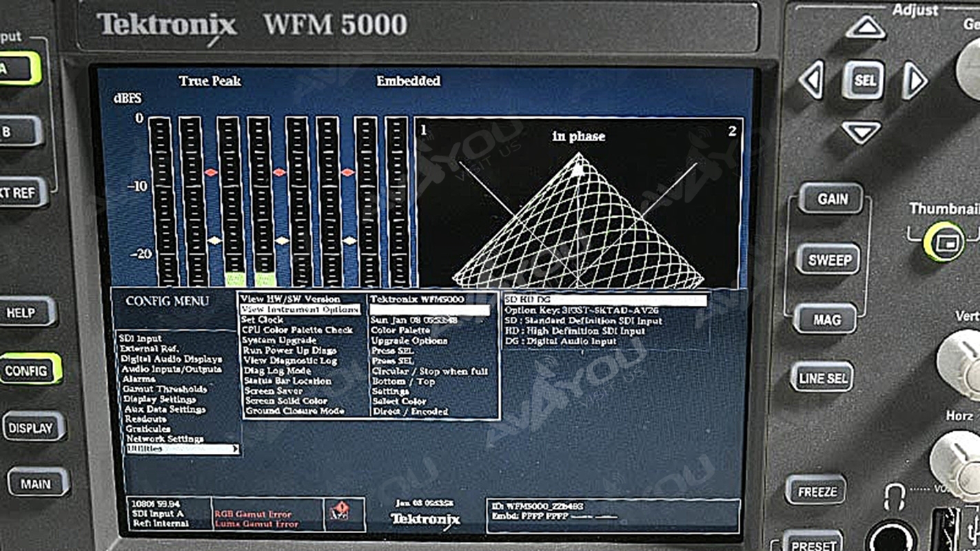Expand the Utilities submenu arrow

236,449
